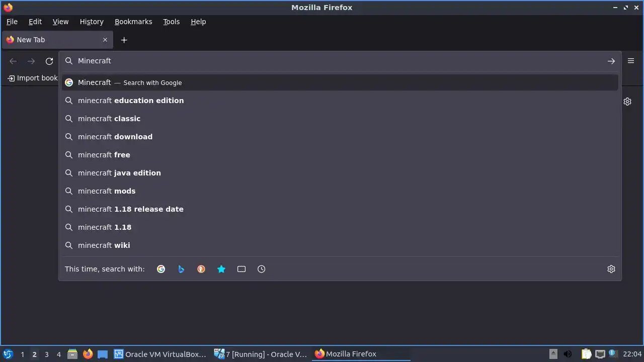The height and width of the screenshot is (362, 644).
Task: Choose suggestion minecraft mods
Action: click(x=340, y=191)
